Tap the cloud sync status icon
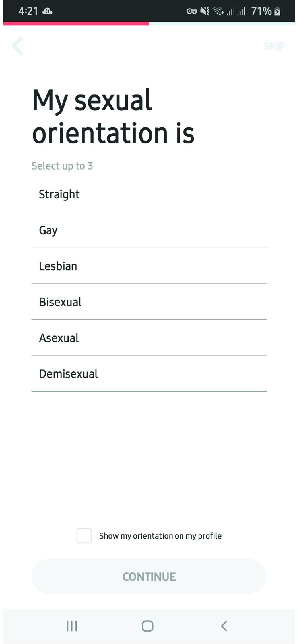This screenshot has width=298, height=644. pyautogui.click(x=47, y=11)
